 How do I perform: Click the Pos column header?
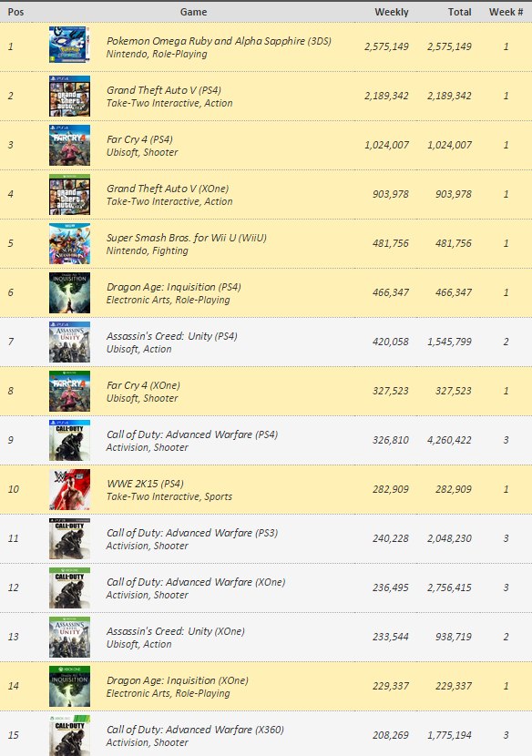pyautogui.click(x=15, y=12)
